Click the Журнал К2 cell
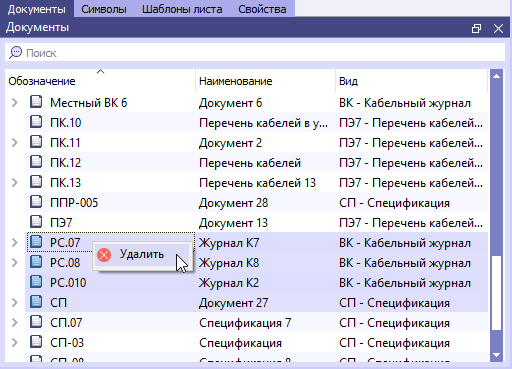 (229, 283)
